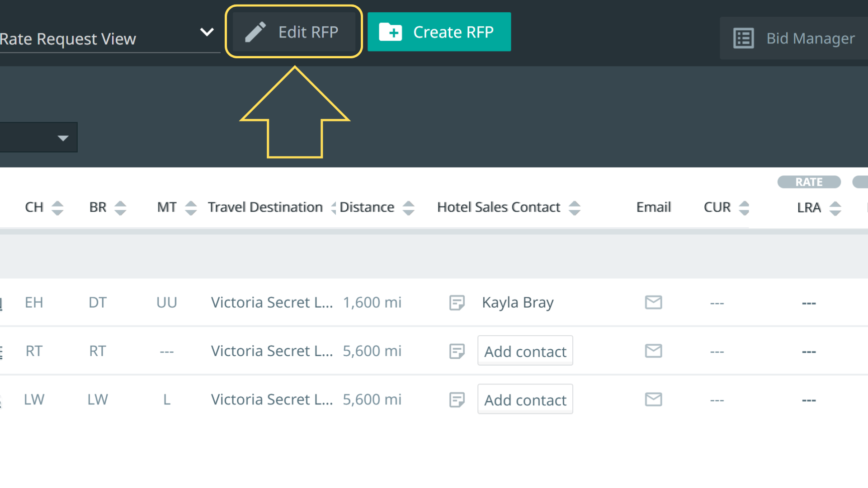
Task: Sort by the Distance column
Action: pos(408,208)
